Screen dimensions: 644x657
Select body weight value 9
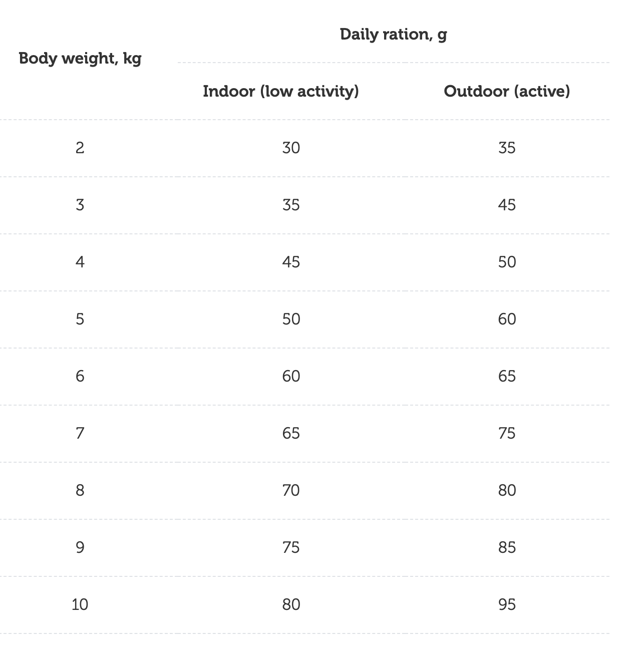point(80,547)
